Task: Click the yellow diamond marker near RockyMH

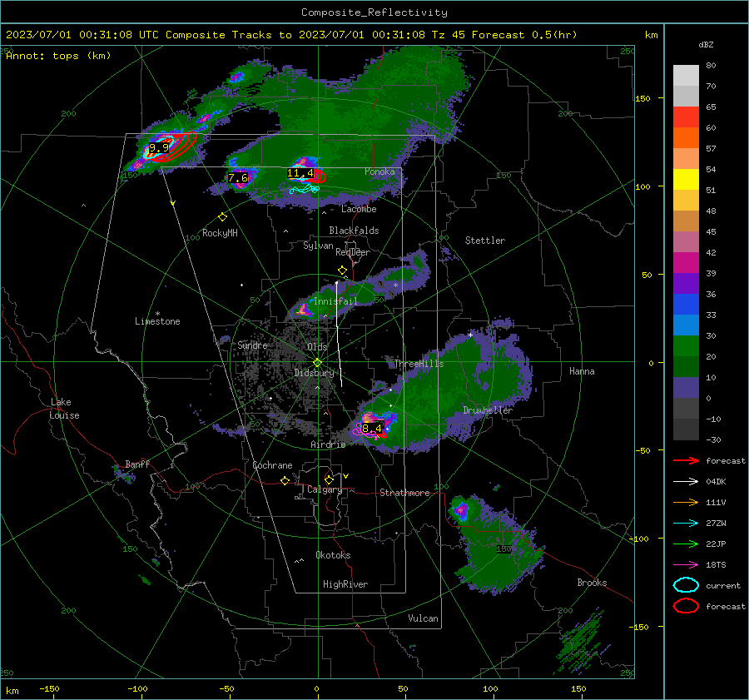Action: [x=222, y=217]
